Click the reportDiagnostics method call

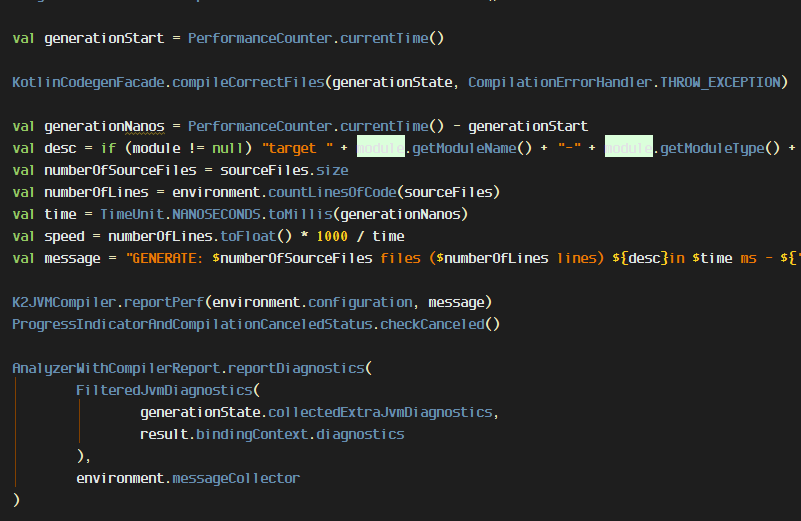pos(296,368)
